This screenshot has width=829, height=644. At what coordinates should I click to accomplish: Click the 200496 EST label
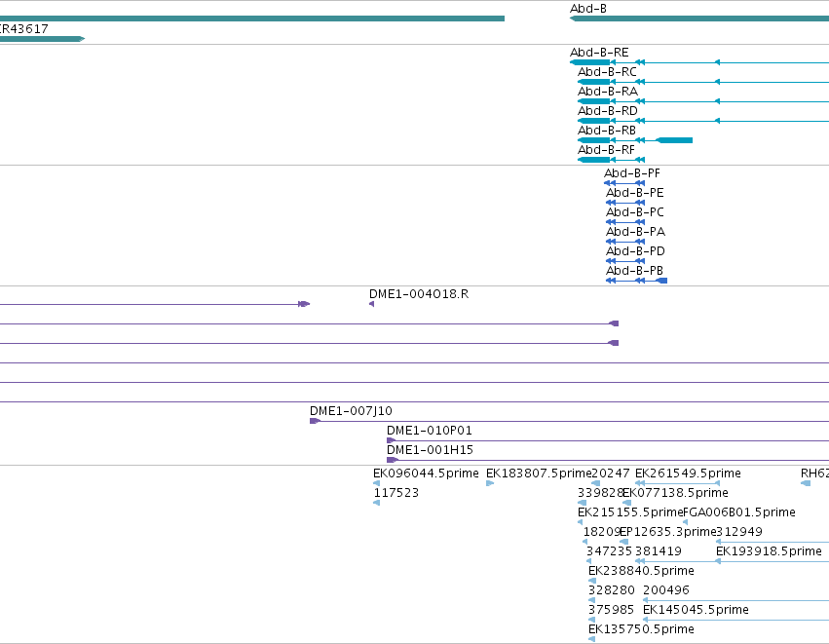click(x=666, y=590)
